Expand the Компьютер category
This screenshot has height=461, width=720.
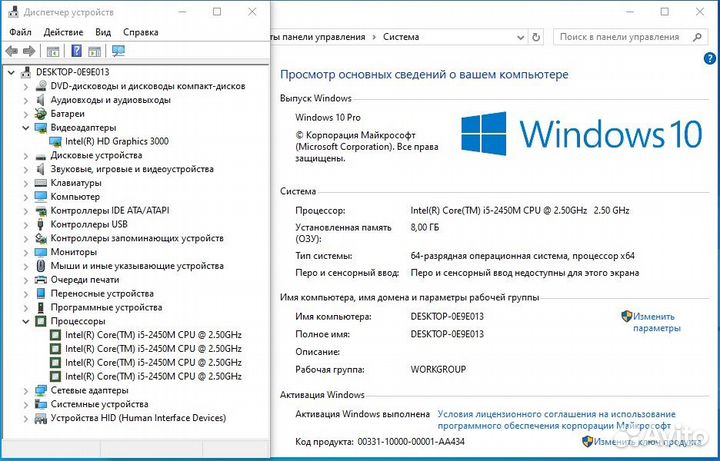click(26, 197)
